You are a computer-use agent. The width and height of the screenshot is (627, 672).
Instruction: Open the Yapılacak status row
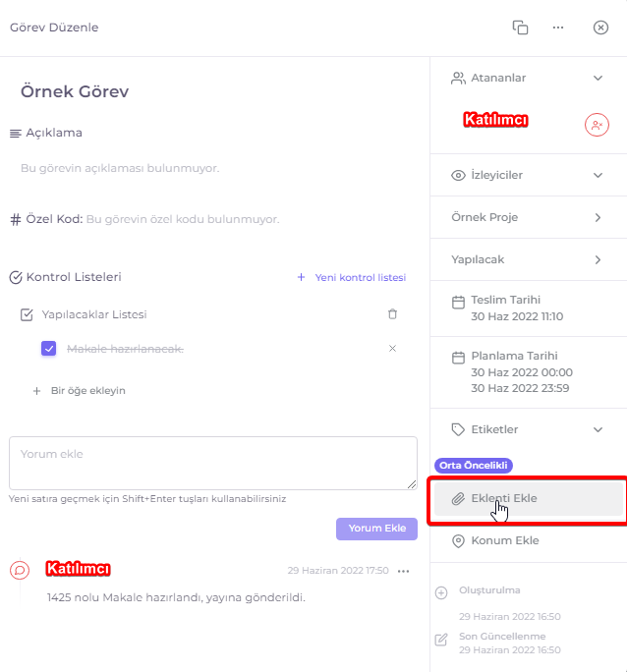[529, 259]
